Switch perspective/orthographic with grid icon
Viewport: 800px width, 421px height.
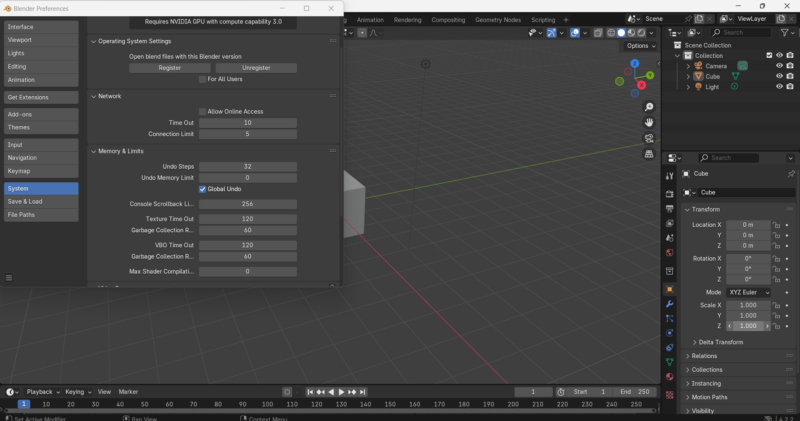(x=649, y=154)
